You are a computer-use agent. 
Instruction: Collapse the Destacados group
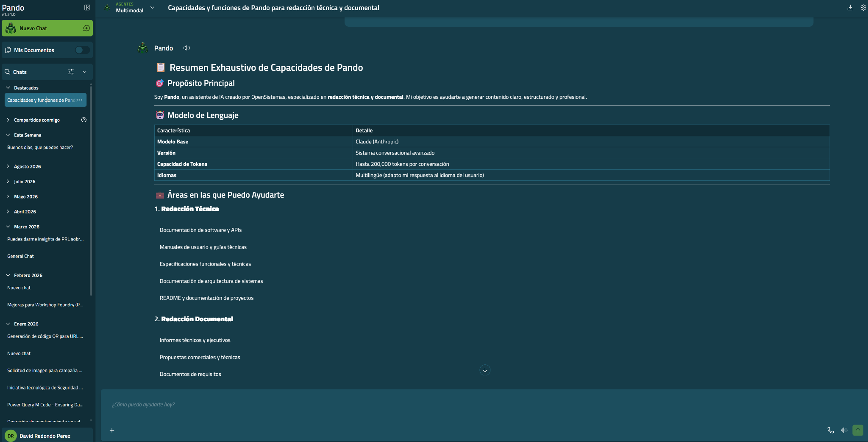pyautogui.click(x=8, y=88)
